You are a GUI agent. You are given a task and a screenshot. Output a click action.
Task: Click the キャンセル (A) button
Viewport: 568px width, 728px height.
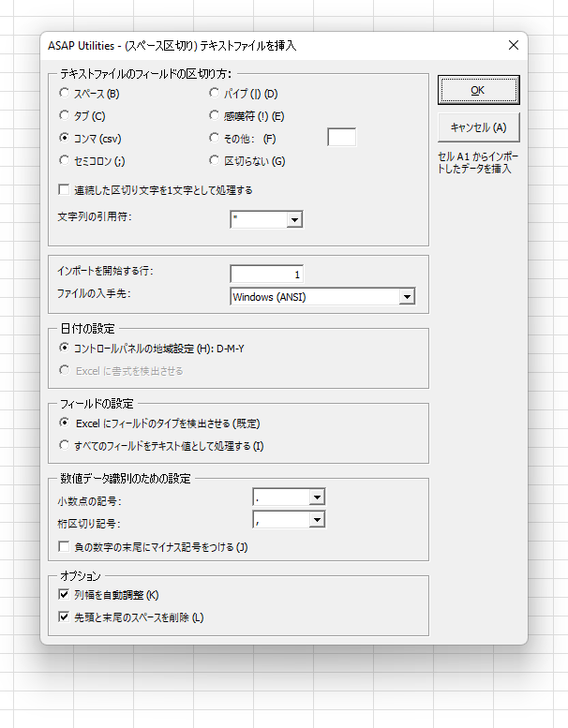pos(478,127)
